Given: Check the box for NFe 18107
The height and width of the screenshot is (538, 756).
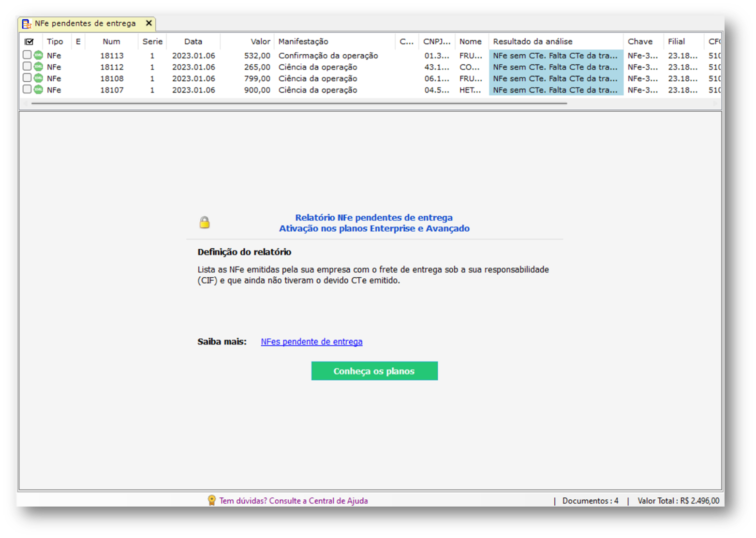Looking at the screenshot, I should (27, 89).
